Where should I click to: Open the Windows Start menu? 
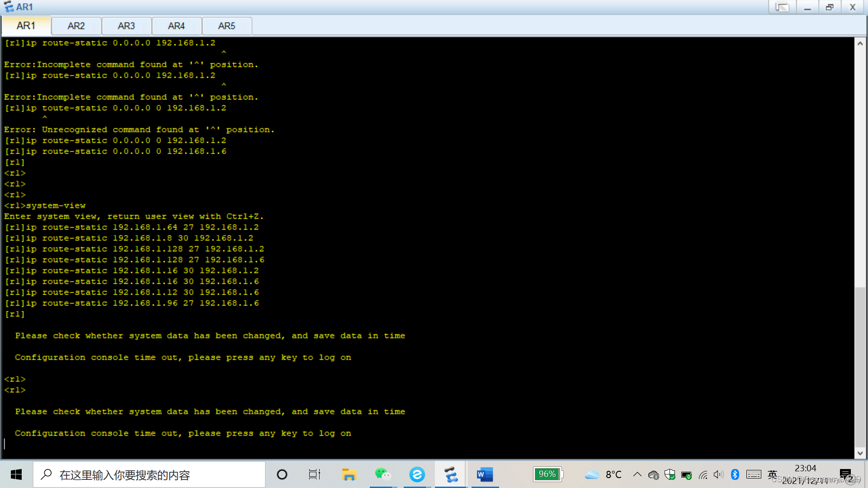(x=16, y=474)
